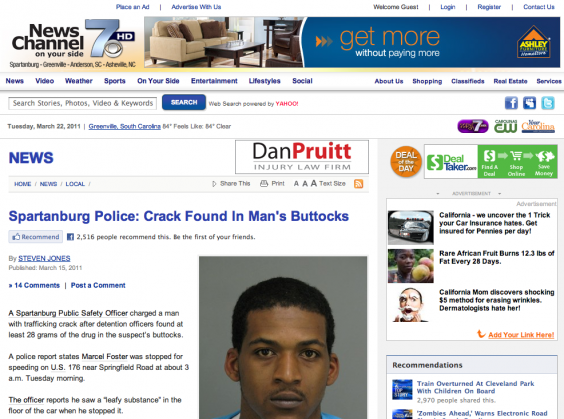Click the Greenville, South Carolina weather link
The height and width of the screenshot is (419, 564).
pyautogui.click(x=124, y=126)
